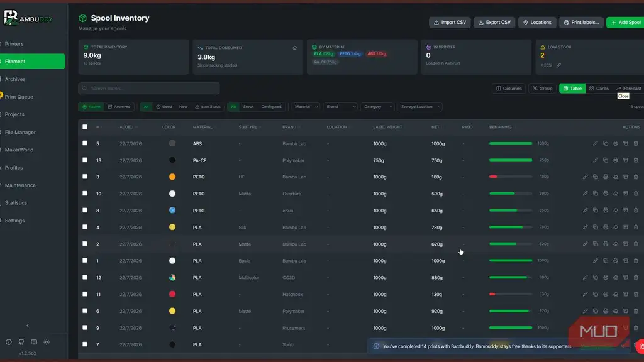Select all spools header checkbox
644x362 pixels.
(x=85, y=127)
